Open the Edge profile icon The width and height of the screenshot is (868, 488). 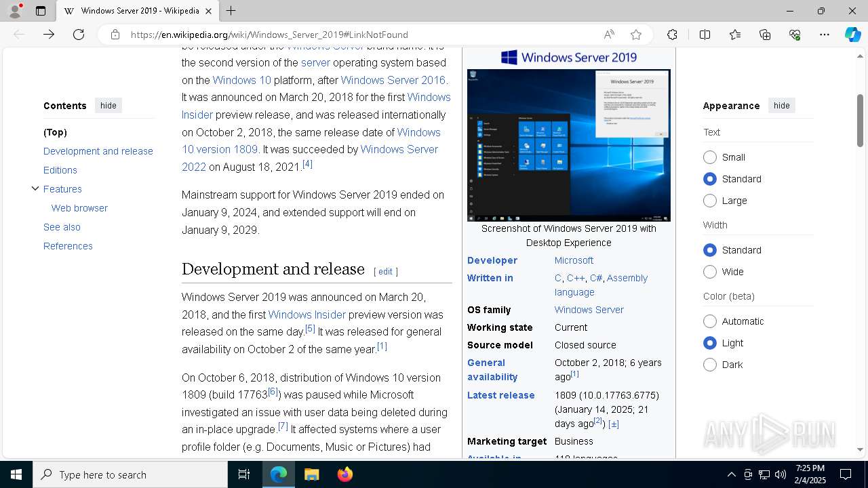(x=15, y=11)
